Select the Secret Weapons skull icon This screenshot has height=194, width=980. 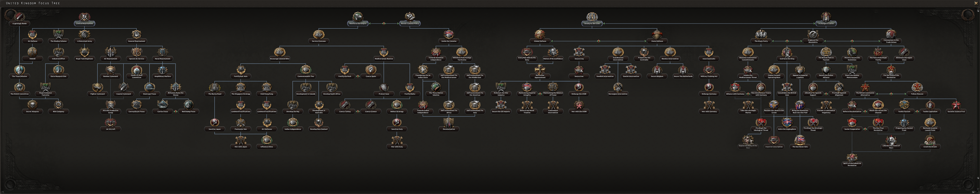(32, 105)
